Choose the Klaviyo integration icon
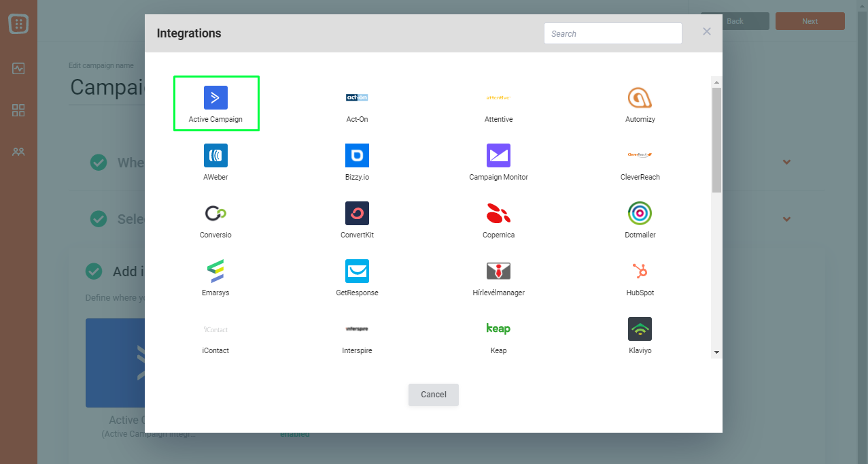This screenshot has width=868, height=464. [x=640, y=329]
